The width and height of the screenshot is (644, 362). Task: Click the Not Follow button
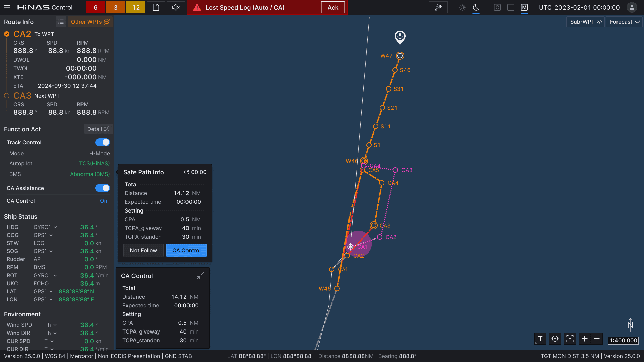tap(143, 250)
